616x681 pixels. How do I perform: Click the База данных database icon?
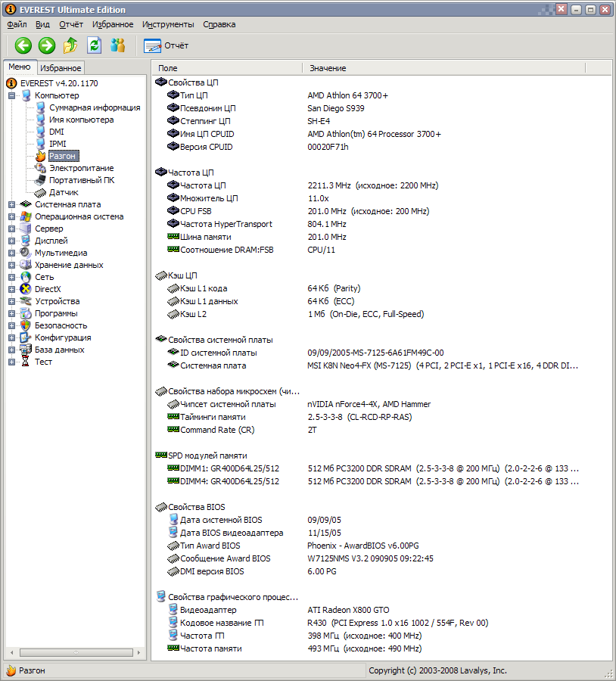click(x=26, y=350)
